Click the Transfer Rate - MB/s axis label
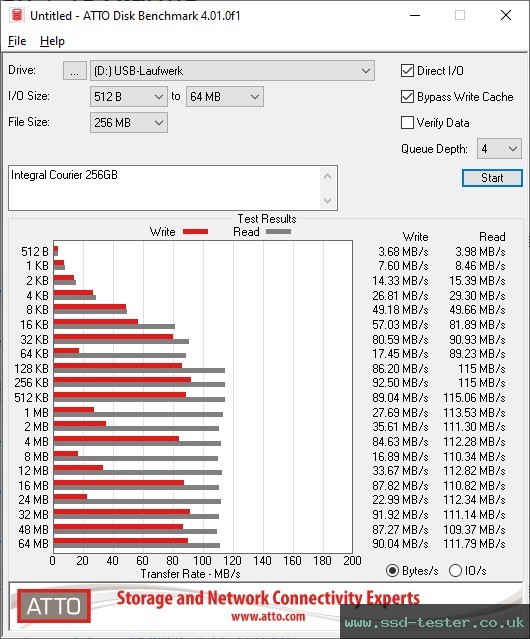 [x=190, y=574]
